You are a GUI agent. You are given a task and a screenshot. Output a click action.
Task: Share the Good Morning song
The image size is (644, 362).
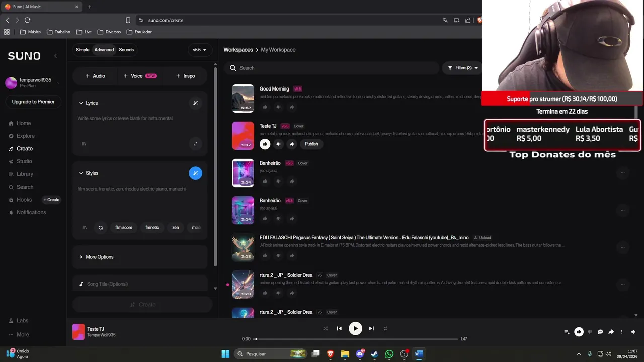[x=292, y=107]
